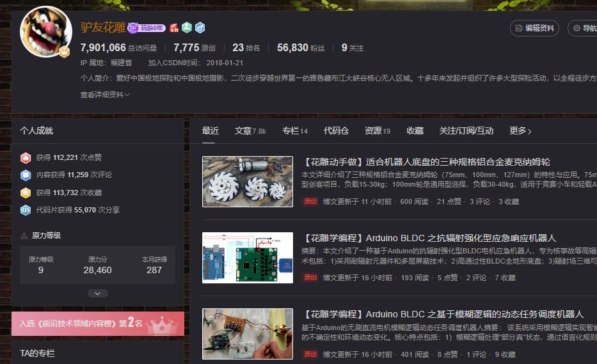Open the Arduino circuit diagram article thumbnail
This screenshot has height=364, width=597.
248,258
